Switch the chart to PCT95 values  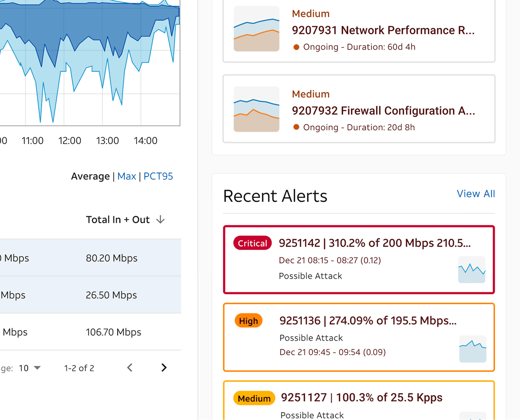[158, 176]
